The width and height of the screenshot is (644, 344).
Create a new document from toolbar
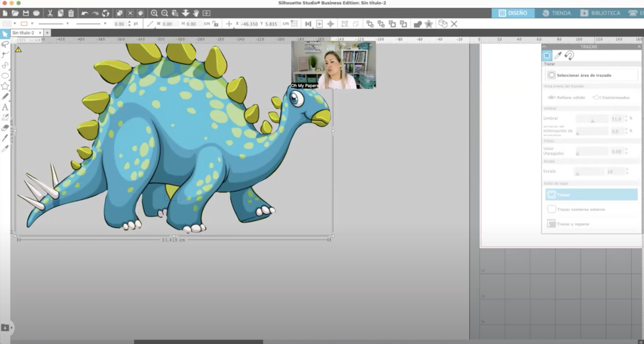coord(5,13)
